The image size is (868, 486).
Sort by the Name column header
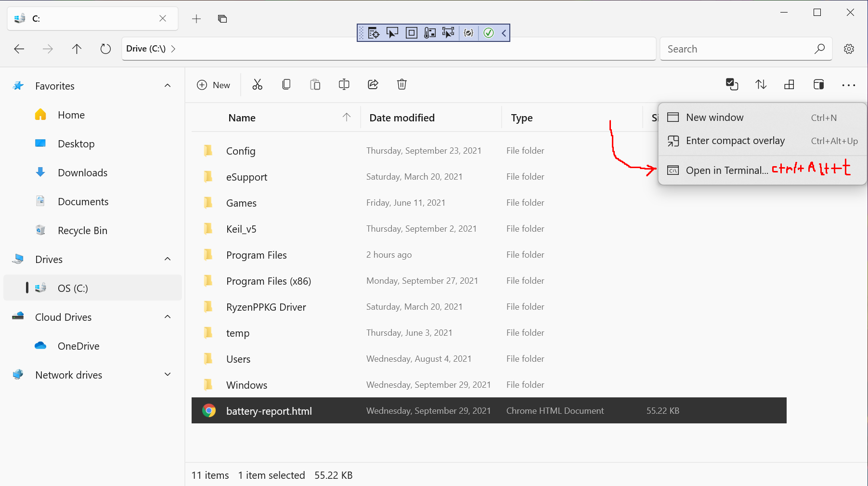(276, 118)
